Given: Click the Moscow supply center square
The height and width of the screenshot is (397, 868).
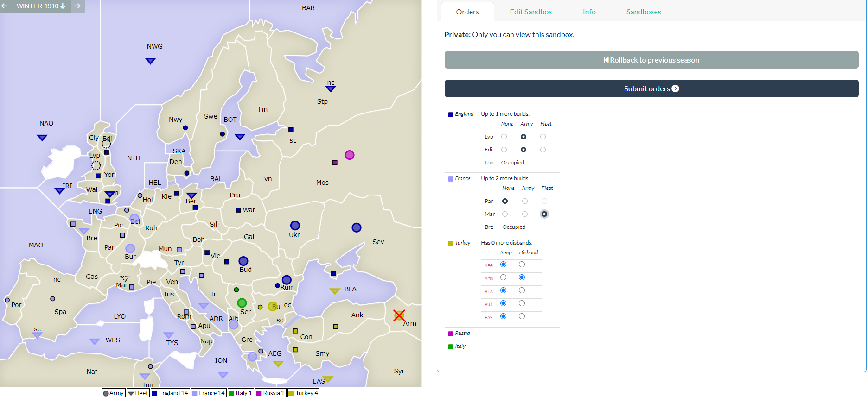Looking at the screenshot, I should 335,163.
